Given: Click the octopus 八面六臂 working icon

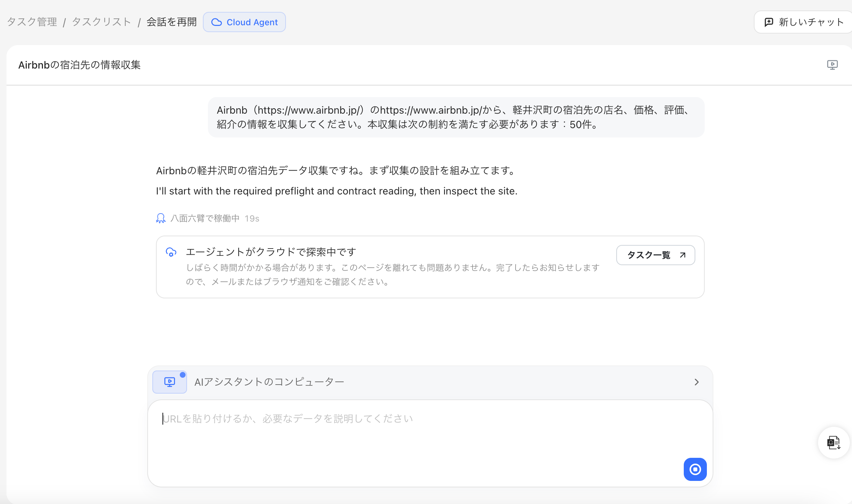Looking at the screenshot, I should coord(161,218).
